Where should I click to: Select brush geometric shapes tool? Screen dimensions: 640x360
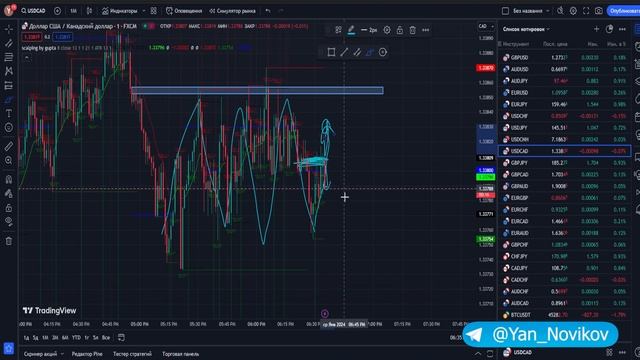tap(9, 100)
